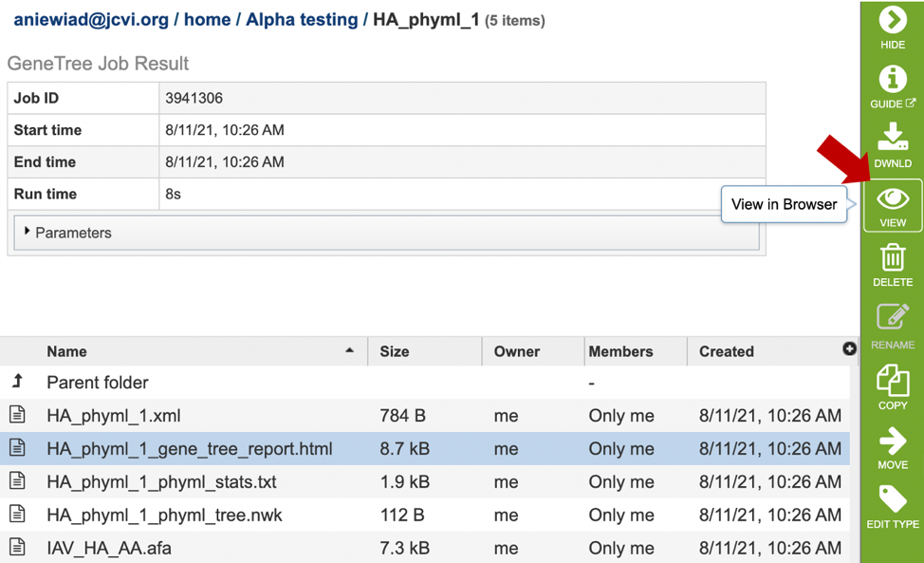Delete the selected file
Screen dimensions: 924x563
click(x=892, y=265)
